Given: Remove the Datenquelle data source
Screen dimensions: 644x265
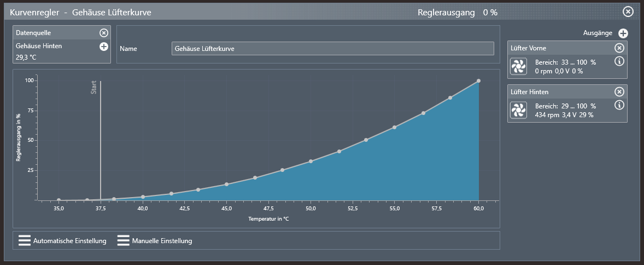Looking at the screenshot, I should (x=104, y=33).
